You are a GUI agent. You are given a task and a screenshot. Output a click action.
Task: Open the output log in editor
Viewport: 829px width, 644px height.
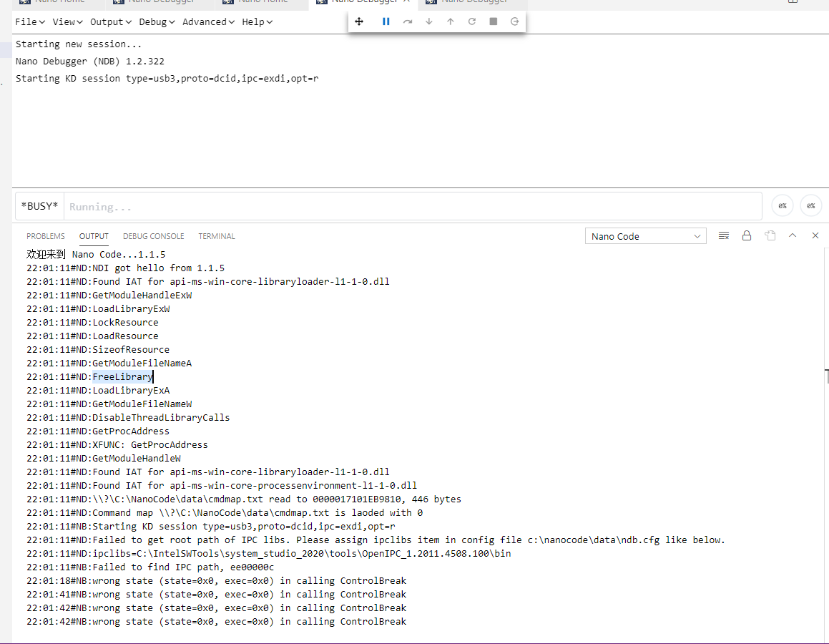click(x=770, y=236)
